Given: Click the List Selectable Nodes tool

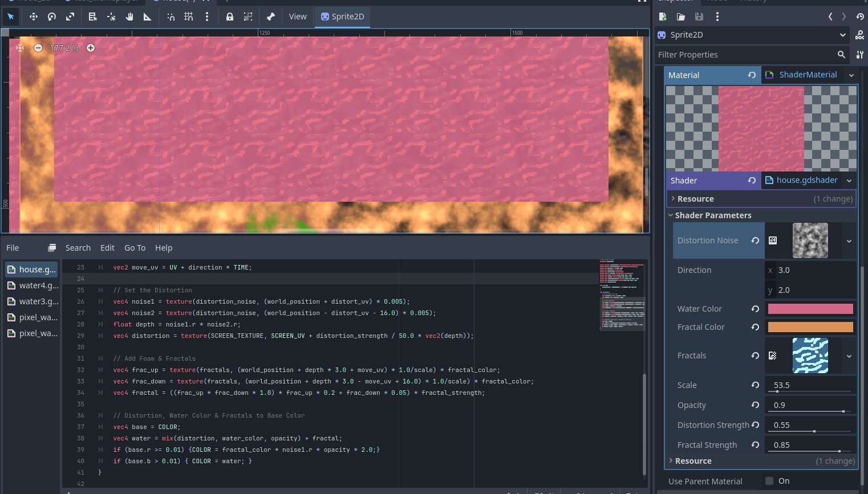Looking at the screenshot, I should [x=92, y=17].
